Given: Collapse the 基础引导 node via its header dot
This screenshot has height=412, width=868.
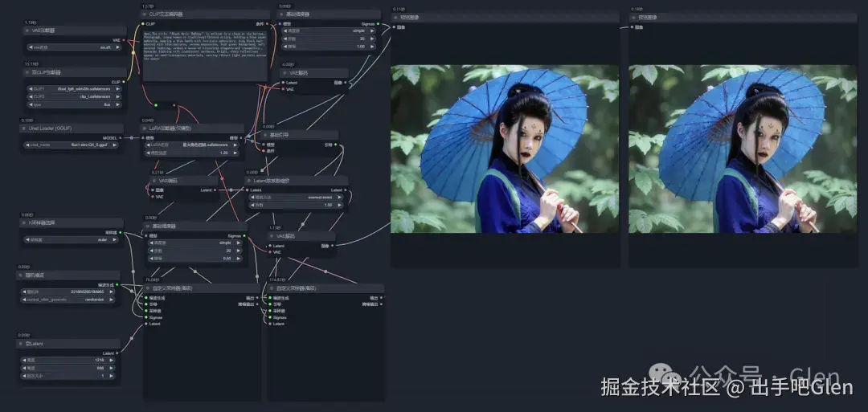Looking at the screenshot, I should click(x=265, y=135).
